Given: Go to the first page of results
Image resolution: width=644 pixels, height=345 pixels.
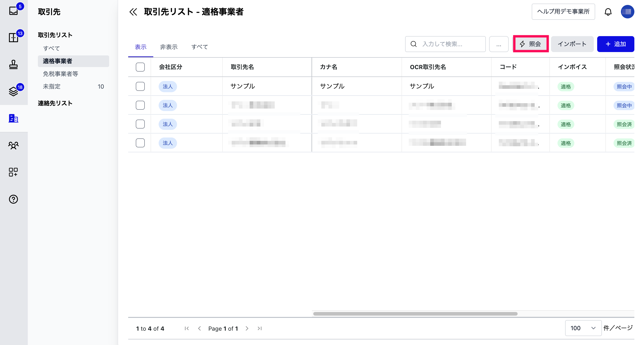Looking at the screenshot, I should click(x=187, y=328).
